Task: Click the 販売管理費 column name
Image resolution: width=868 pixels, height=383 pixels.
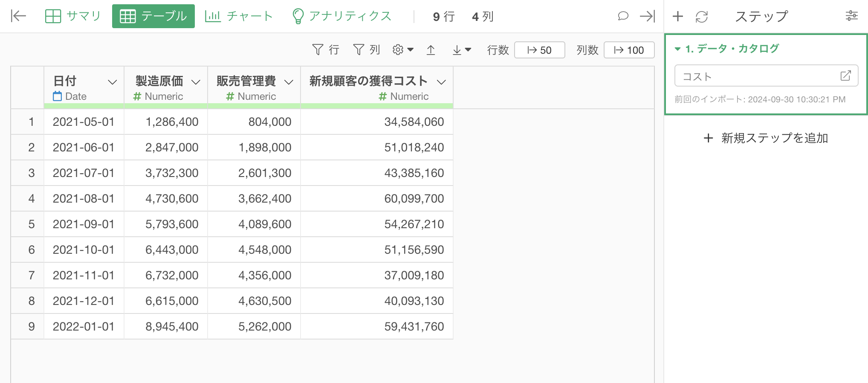Action: coord(246,81)
